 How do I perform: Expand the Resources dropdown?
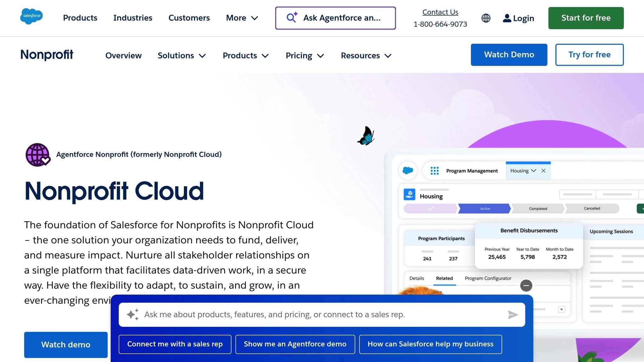pos(366,55)
